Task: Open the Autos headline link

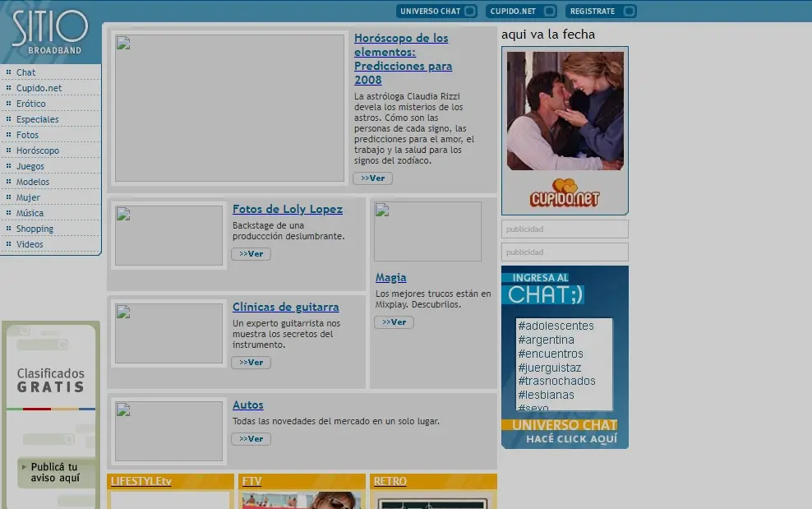Action: [247, 405]
